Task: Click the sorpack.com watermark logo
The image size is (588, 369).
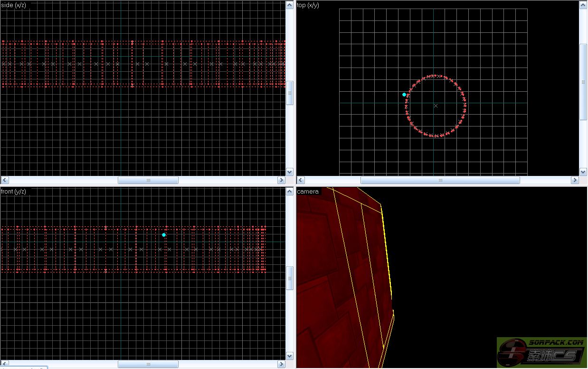Action: [542, 352]
